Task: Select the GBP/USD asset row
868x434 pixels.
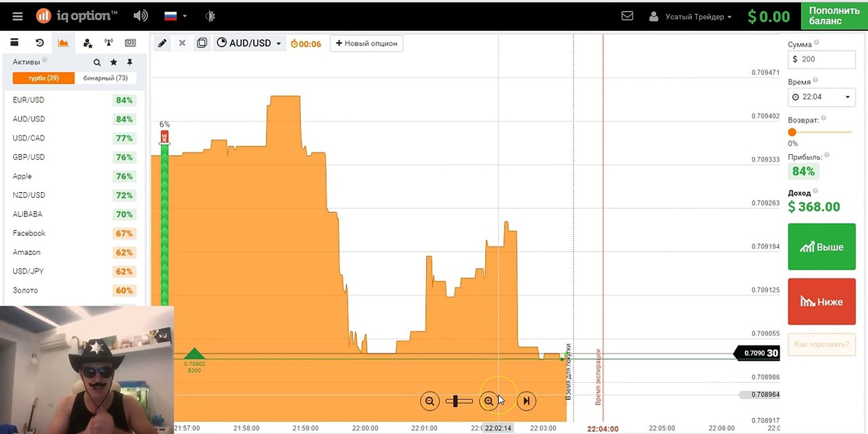Action: pos(75,157)
